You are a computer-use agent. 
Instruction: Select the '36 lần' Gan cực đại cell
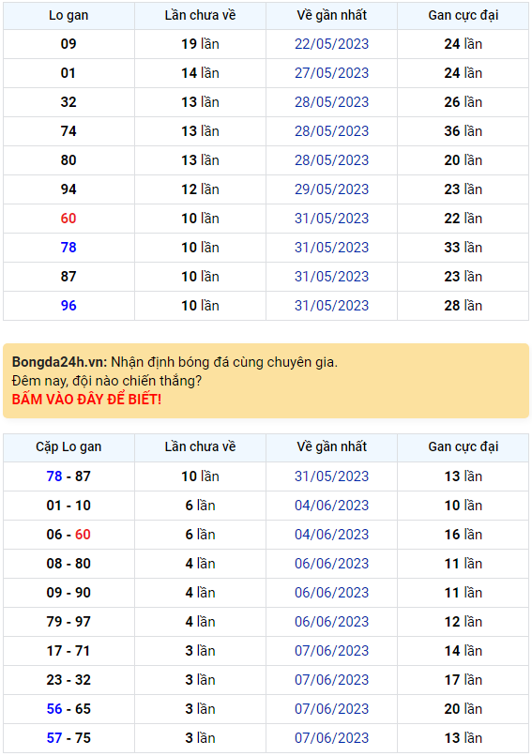pos(463,131)
